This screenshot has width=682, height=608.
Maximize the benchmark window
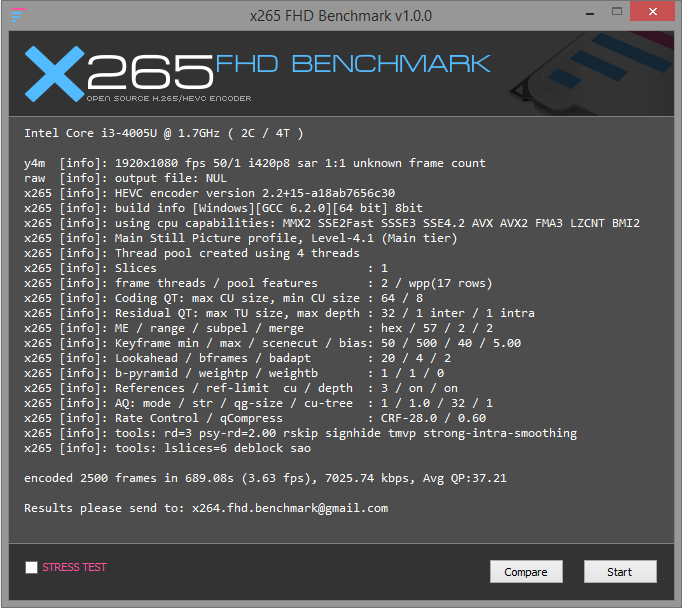click(609, 12)
